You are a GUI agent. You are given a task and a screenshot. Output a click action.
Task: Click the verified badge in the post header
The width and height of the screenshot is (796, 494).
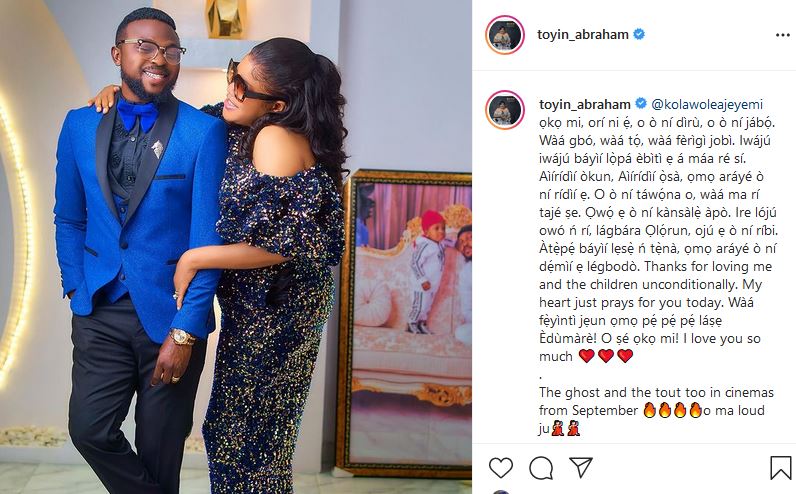639,34
